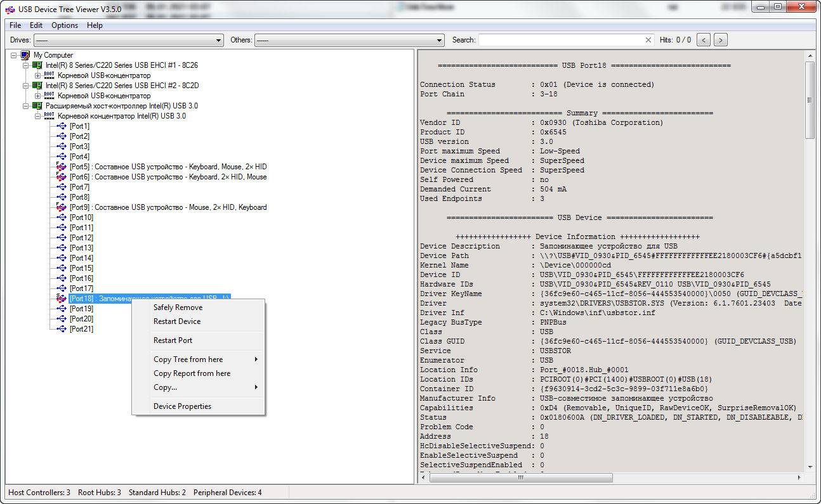Click the USB icon next to Port21
821x504 pixels.
pos(62,329)
